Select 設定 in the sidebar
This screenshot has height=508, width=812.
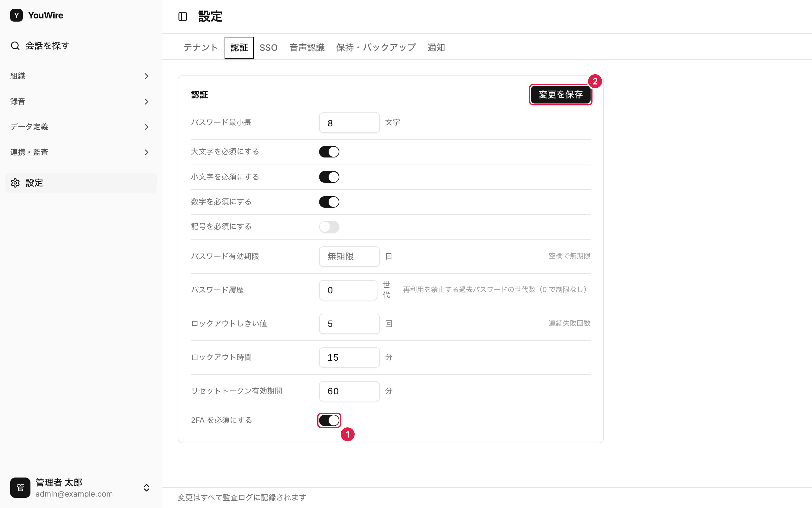[x=81, y=183]
